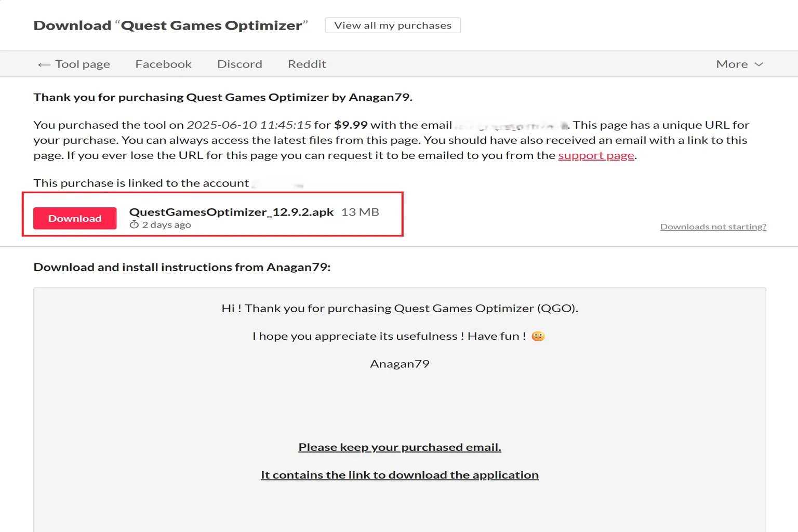Open the support page link
Image resolution: width=798 pixels, height=532 pixels.
tap(595, 155)
